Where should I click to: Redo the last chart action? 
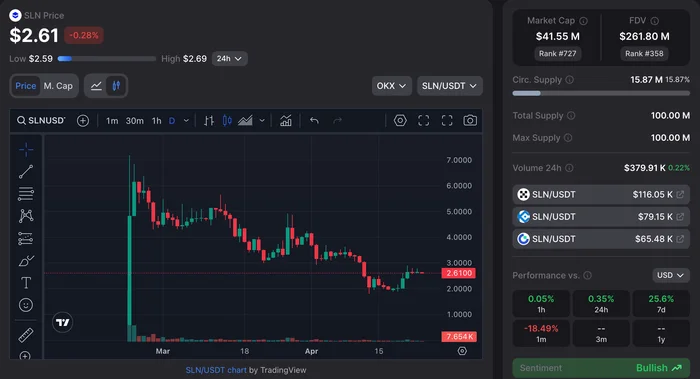338,121
